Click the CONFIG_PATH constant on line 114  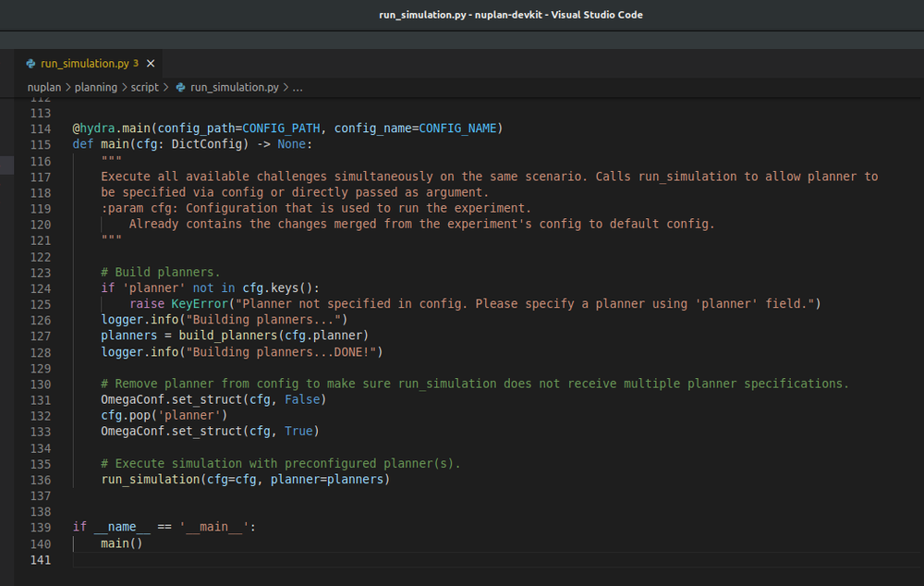[x=281, y=128]
